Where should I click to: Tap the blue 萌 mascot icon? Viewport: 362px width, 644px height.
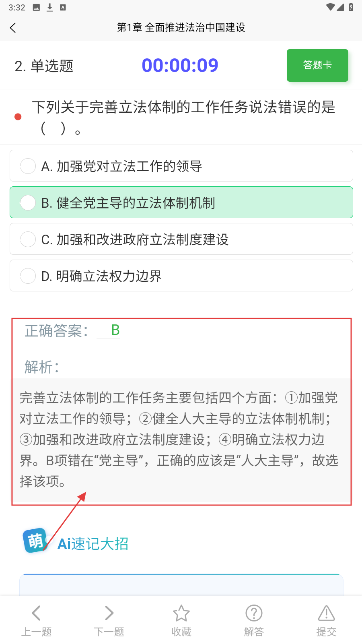pyautogui.click(x=35, y=541)
